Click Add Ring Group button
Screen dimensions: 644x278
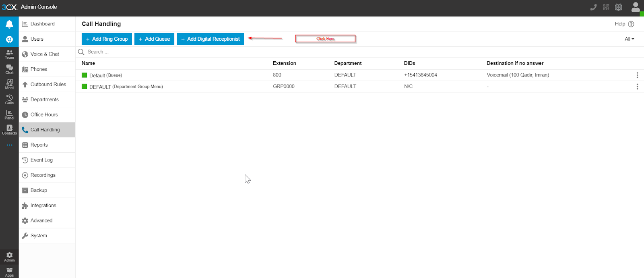coord(107,39)
